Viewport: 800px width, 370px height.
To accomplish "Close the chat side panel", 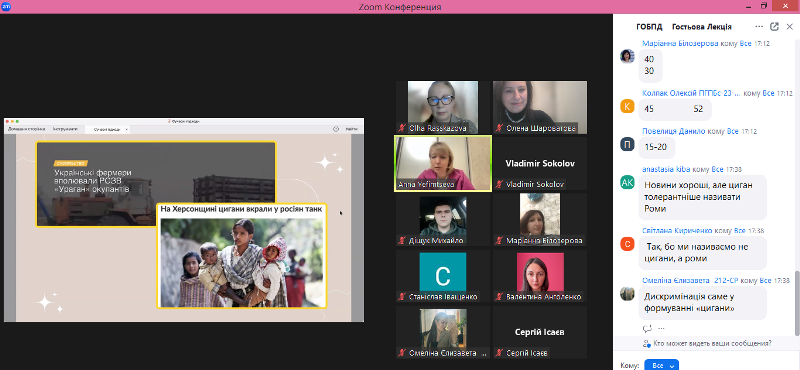I will tap(789, 27).
